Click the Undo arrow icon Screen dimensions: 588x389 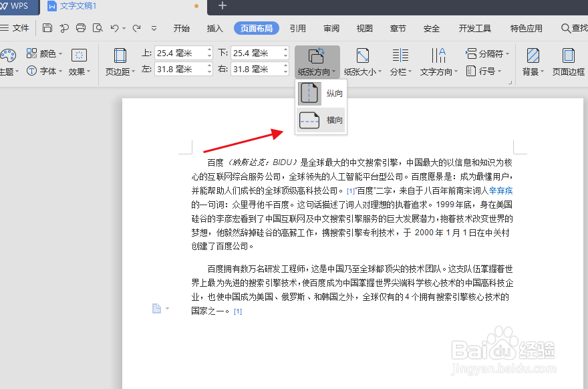click(115, 28)
